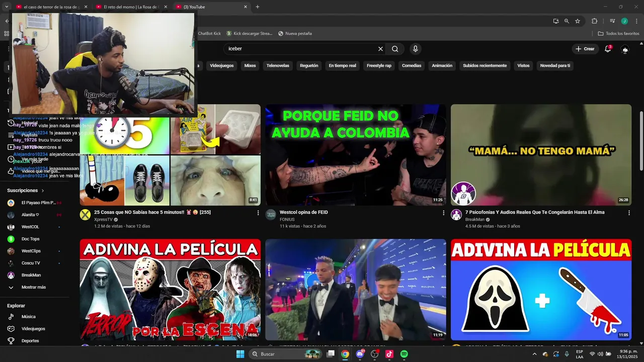Go to XpressTV channel name link
Screen dimensions: 644x362
103,220
